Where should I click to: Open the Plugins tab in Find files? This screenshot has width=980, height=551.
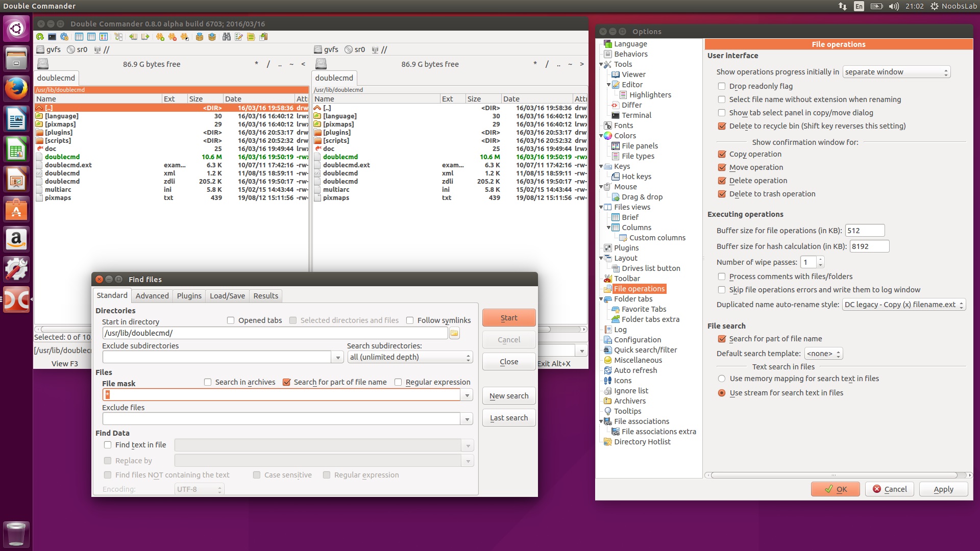(189, 296)
